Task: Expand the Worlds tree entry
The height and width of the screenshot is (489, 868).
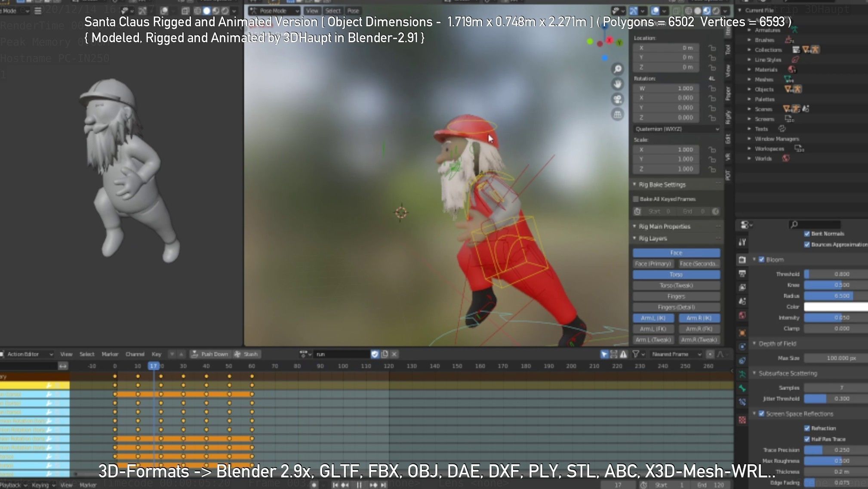Action: click(749, 158)
